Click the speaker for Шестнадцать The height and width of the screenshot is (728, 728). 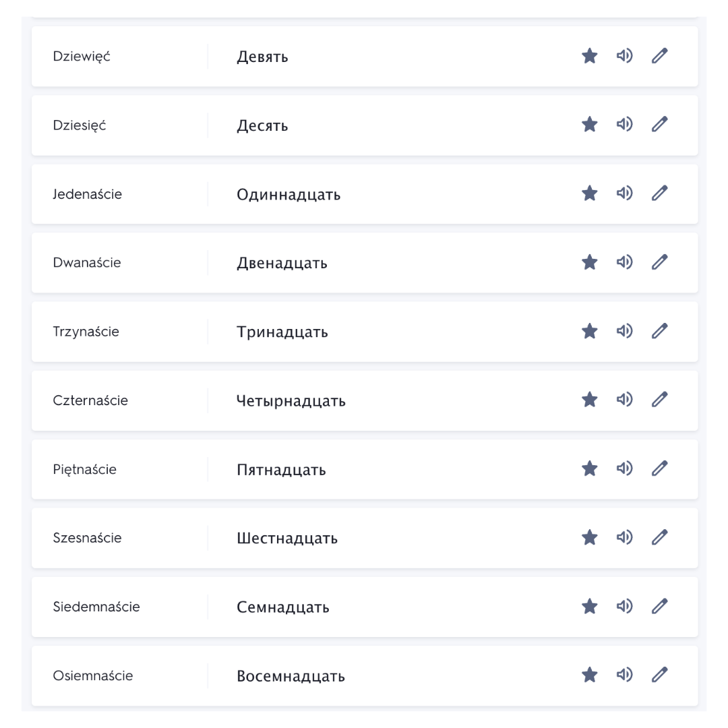(624, 537)
